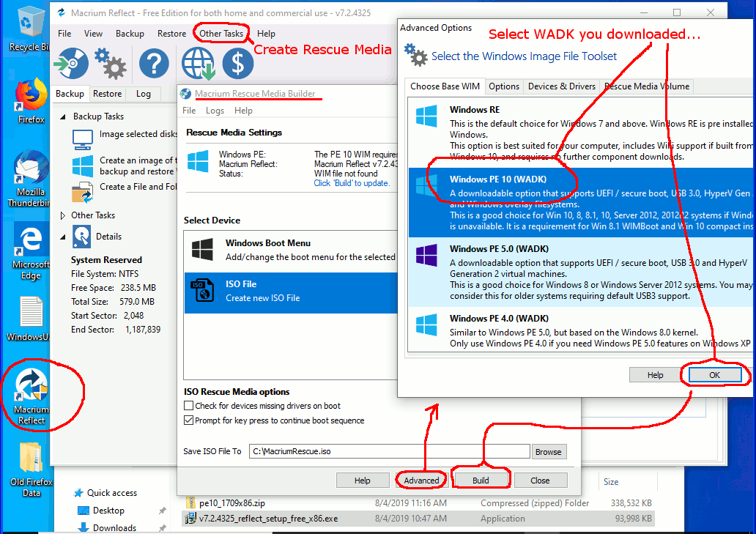Click the Save ISO File To path field

(x=389, y=451)
